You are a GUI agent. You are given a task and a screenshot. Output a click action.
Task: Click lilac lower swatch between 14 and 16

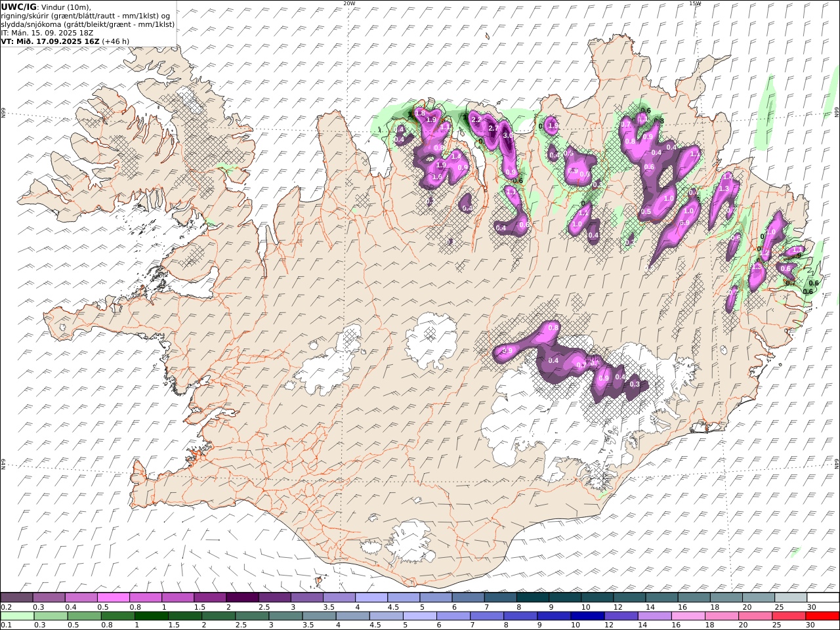[x=654, y=616]
